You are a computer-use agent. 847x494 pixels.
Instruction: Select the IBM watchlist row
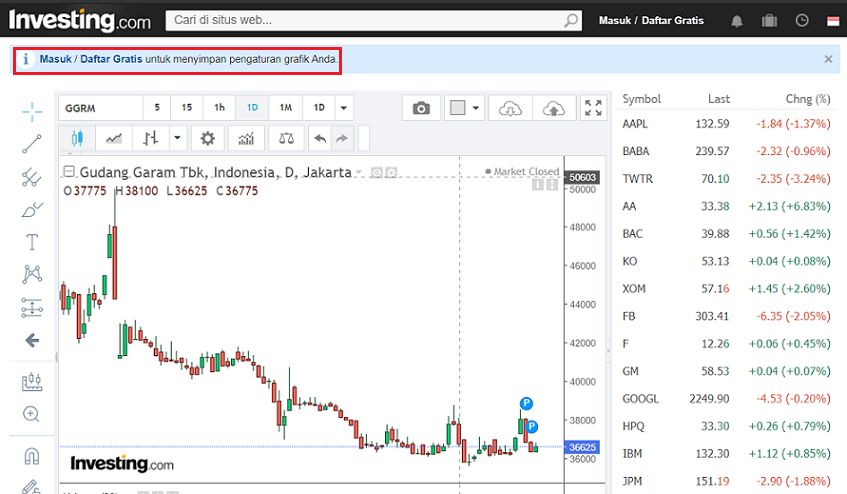coord(727,454)
